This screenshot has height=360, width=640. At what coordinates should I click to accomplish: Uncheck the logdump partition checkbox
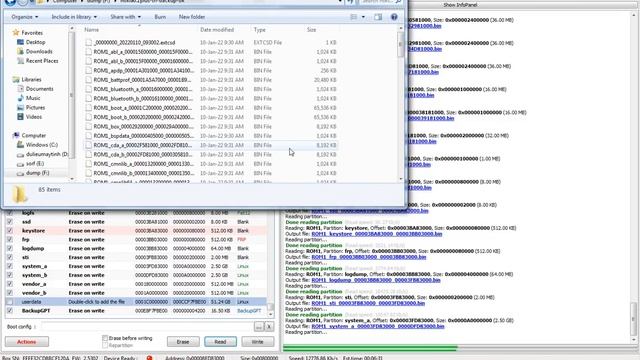tap(9, 249)
